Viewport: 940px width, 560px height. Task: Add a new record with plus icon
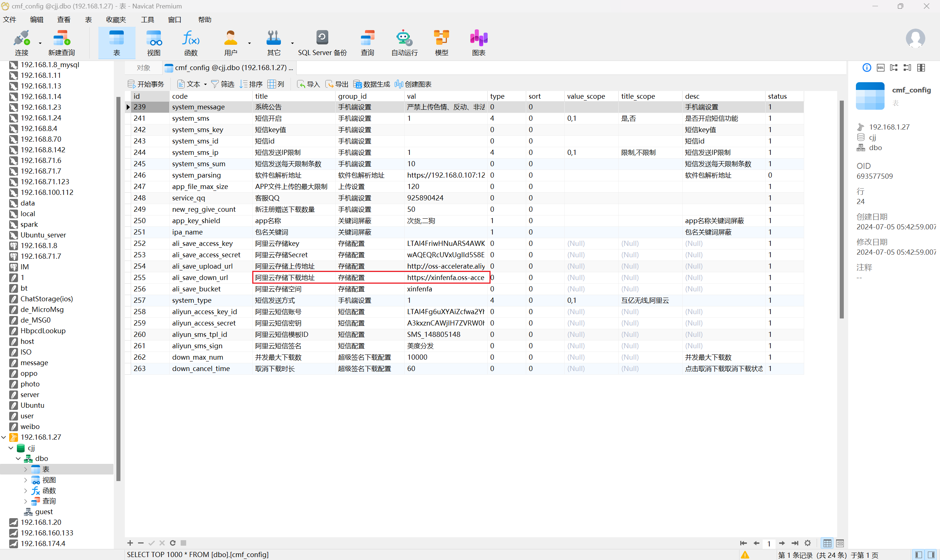130,543
